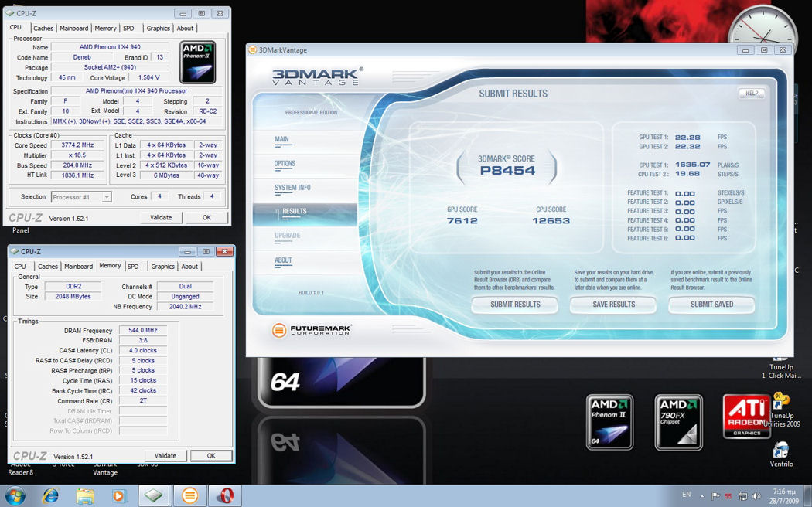Click the Code Name field Deneb
The width and height of the screenshot is (812, 507).
coord(82,57)
